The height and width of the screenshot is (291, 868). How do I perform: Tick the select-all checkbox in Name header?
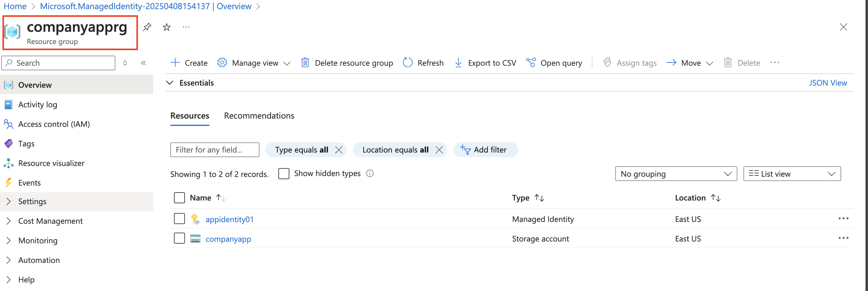[179, 198]
